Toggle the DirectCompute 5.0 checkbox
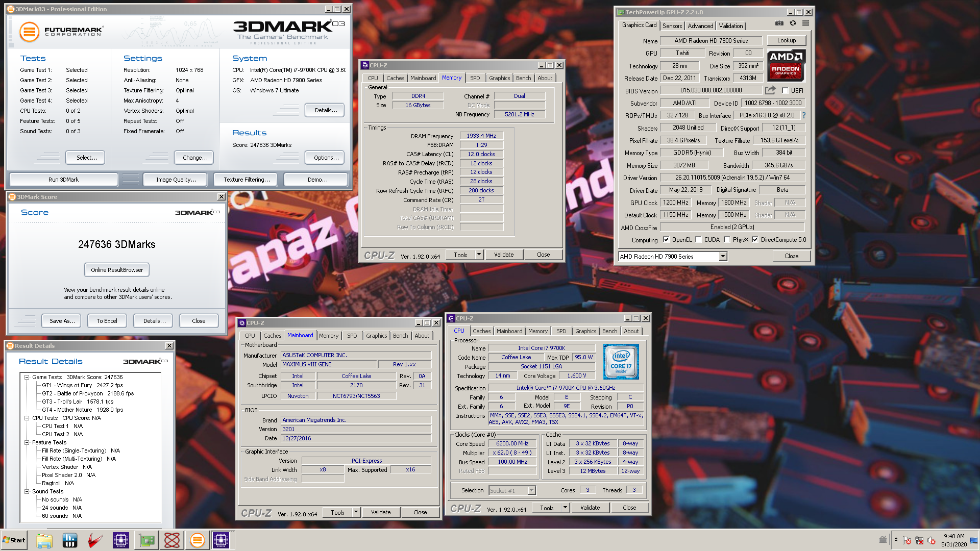The image size is (980, 551). [755, 239]
